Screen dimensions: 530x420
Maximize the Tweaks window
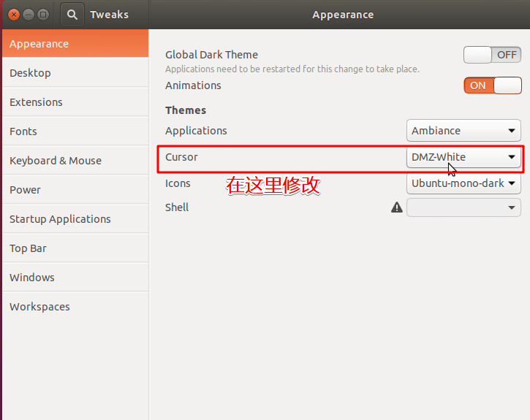(x=43, y=15)
